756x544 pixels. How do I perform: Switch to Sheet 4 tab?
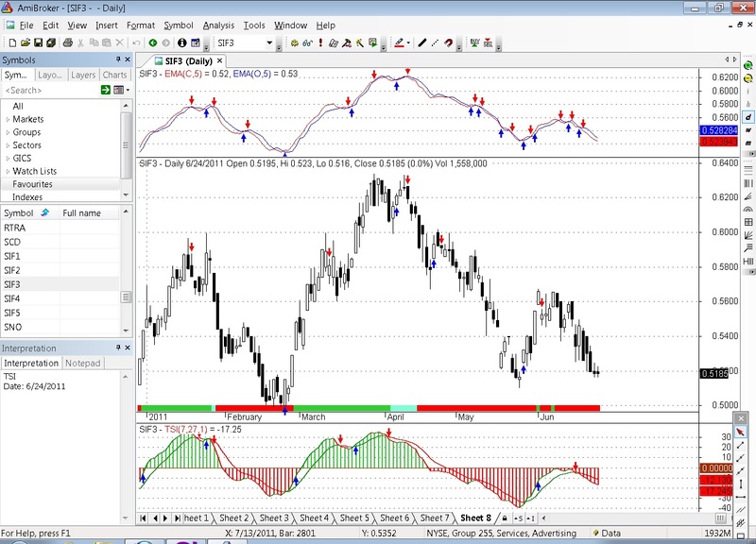(315, 518)
